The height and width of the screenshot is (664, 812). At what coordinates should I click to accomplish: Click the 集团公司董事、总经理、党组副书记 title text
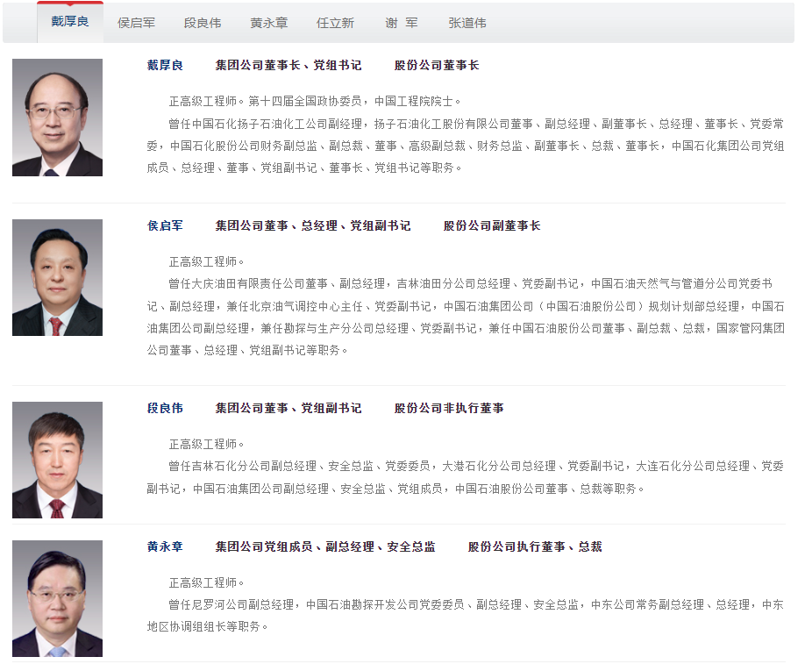click(x=313, y=225)
